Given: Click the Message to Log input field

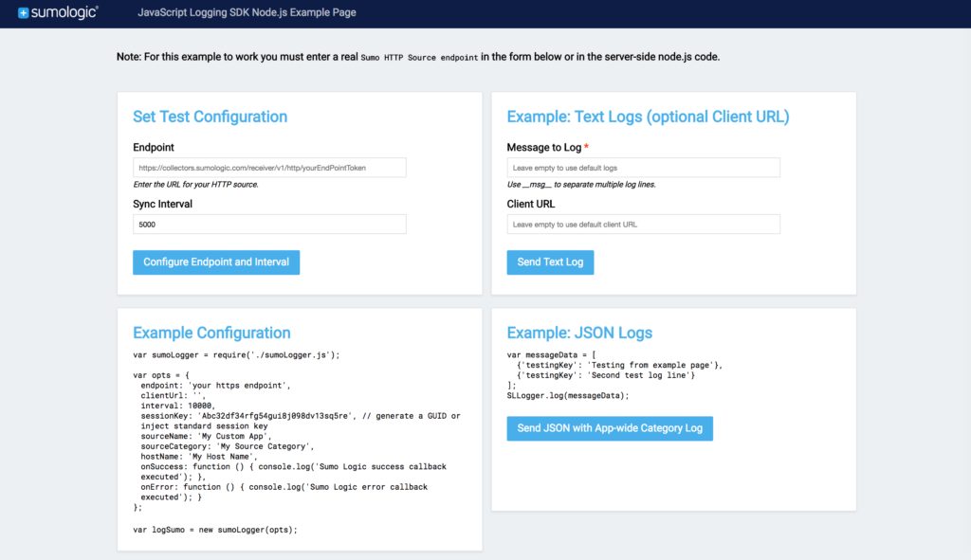Looking at the screenshot, I should (x=644, y=168).
